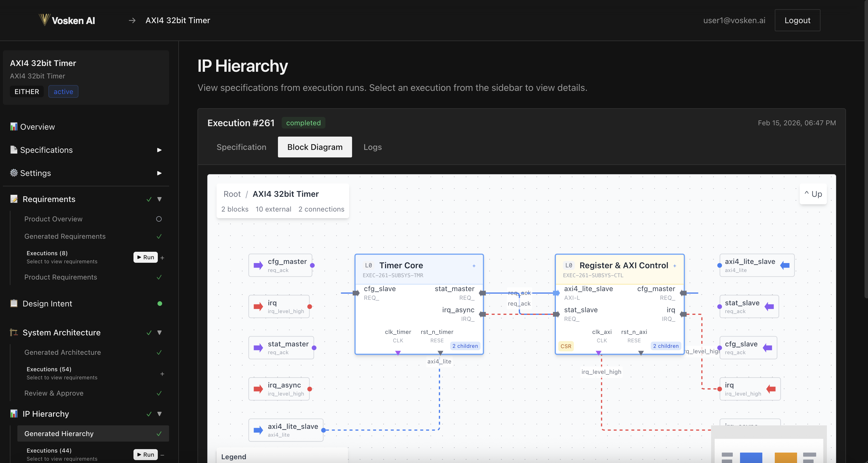This screenshot has width=868, height=463.
Task: Click the completed status badge on Execution #261
Action: (303, 123)
